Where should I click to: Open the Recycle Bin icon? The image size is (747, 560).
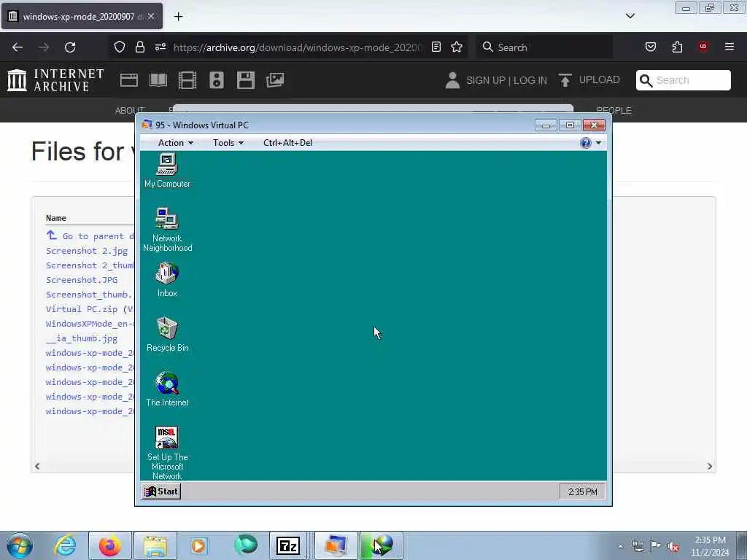(167, 334)
